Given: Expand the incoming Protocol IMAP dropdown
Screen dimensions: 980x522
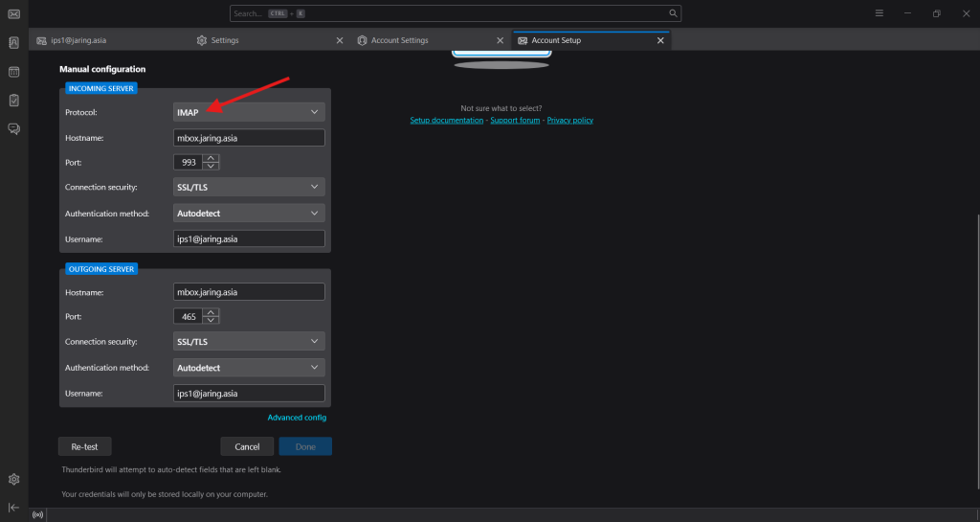Looking at the screenshot, I should tap(249, 112).
